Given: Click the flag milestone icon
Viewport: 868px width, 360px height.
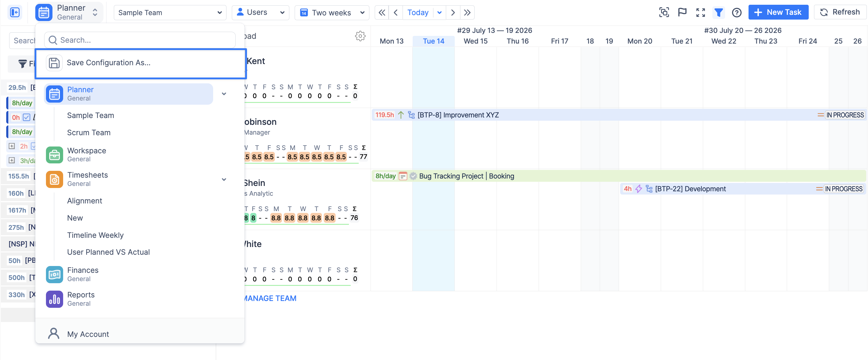Looking at the screenshot, I should click(682, 12).
